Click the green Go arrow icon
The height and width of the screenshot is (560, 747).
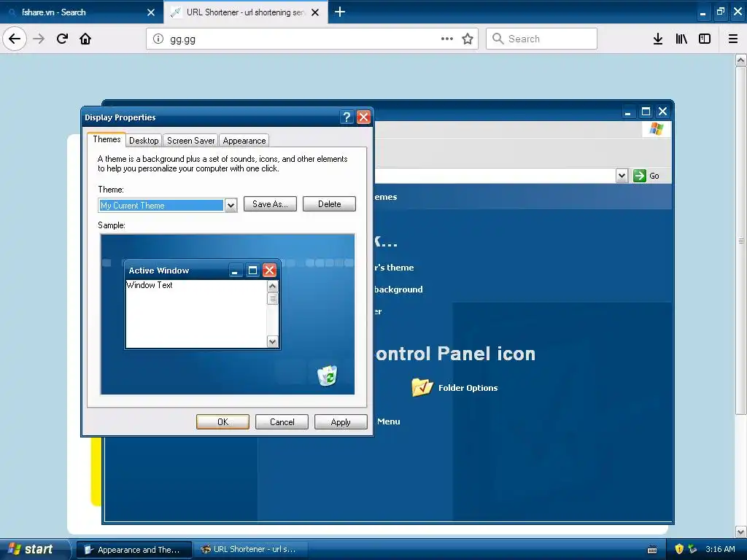pos(640,176)
